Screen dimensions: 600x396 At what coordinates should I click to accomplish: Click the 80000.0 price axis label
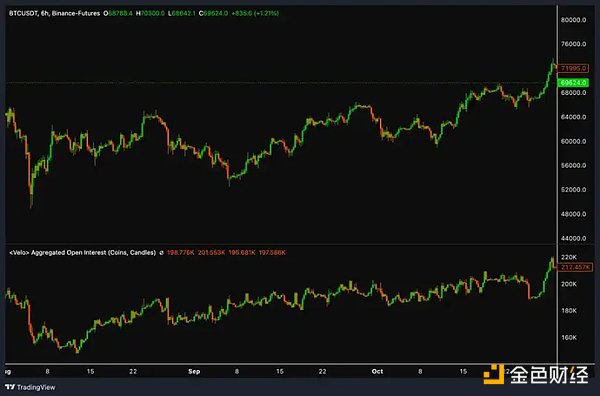(x=573, y=20)
